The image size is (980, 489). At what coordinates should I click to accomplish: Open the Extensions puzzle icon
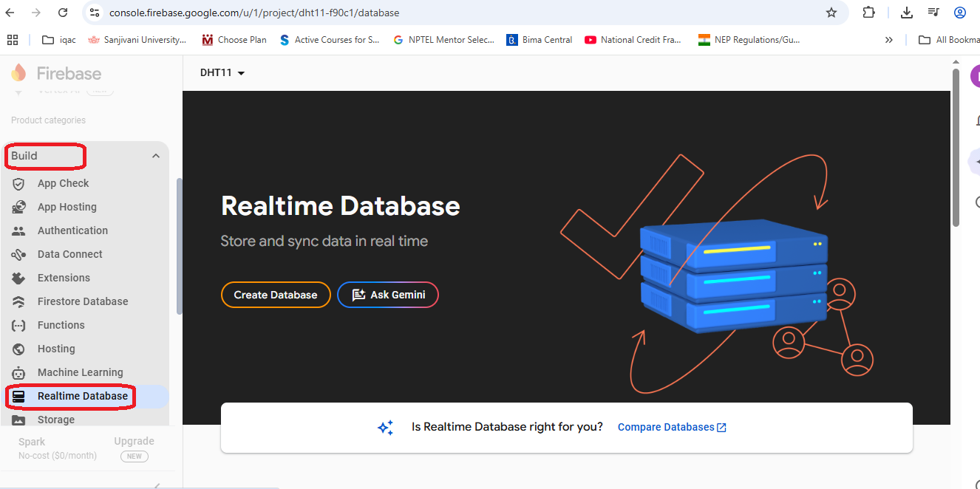pyautogui.click(x=18, y=278)
